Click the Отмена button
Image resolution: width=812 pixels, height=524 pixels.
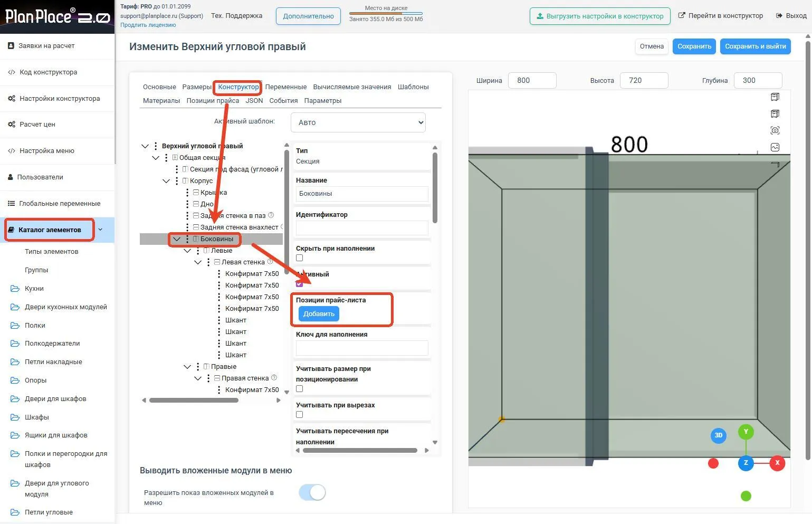pyautogui.click(x=652, y=46)
